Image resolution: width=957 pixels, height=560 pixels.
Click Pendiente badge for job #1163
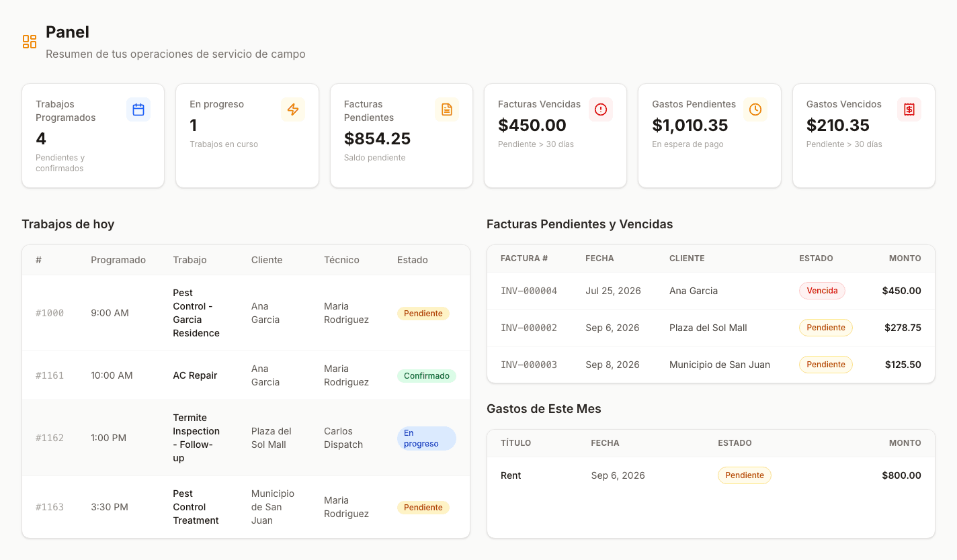pos(423,508)
